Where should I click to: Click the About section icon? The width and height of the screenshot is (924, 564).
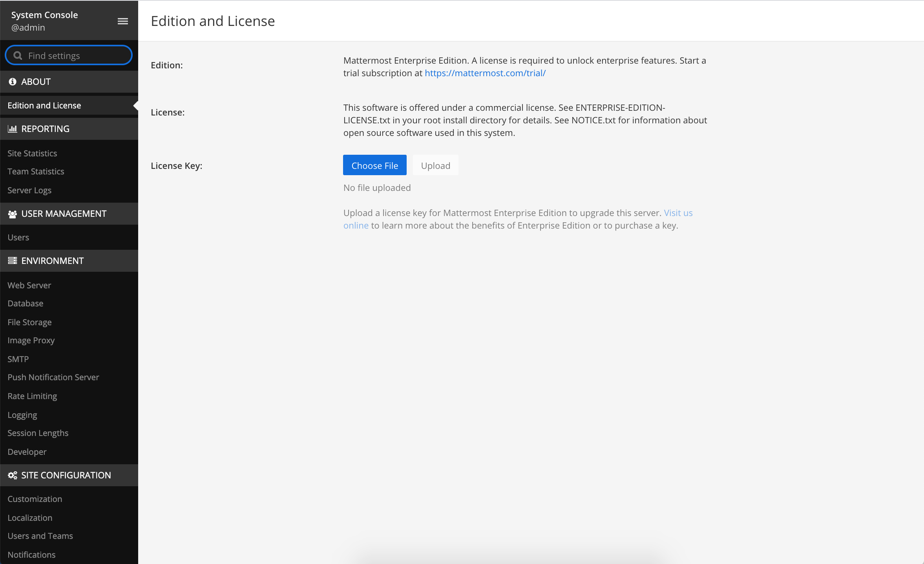(11, 81)
